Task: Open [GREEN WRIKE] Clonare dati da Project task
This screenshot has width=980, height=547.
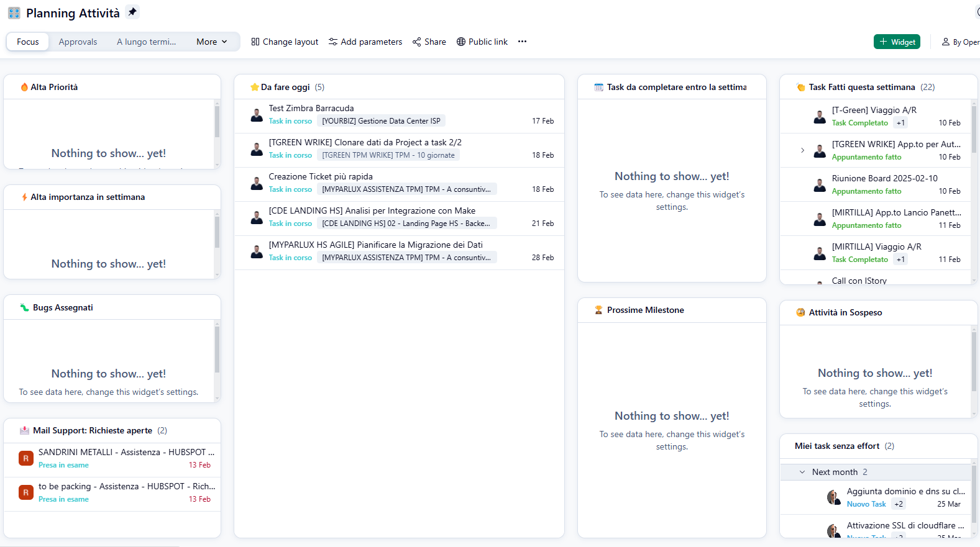Action: [x=365, y=142]
